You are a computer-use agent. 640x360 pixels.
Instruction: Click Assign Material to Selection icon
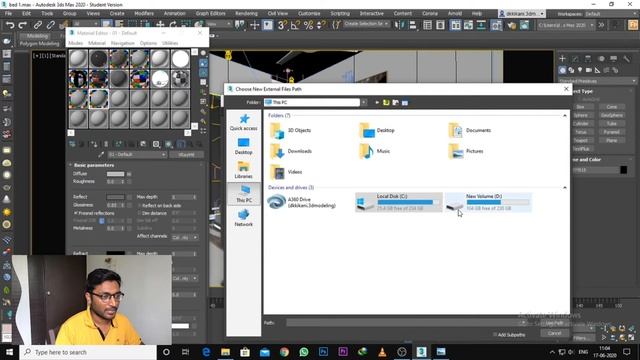[x=93, y=144]
